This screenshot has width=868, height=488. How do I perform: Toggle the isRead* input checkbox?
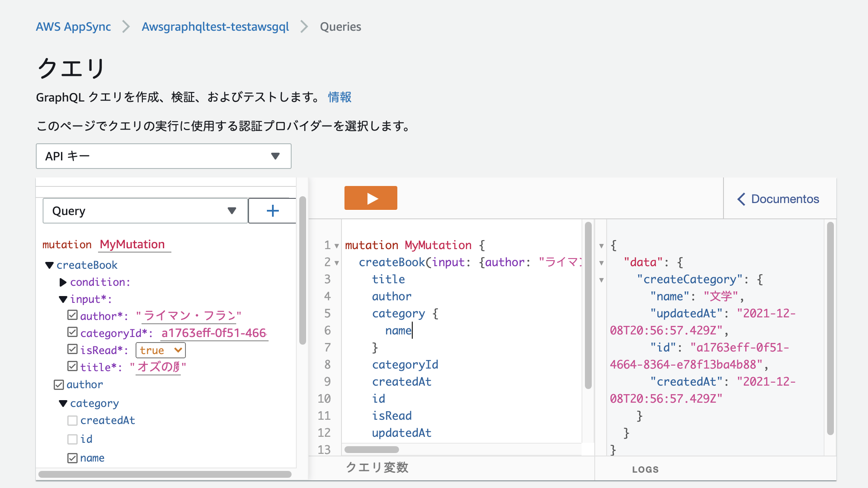click(72, 349)
